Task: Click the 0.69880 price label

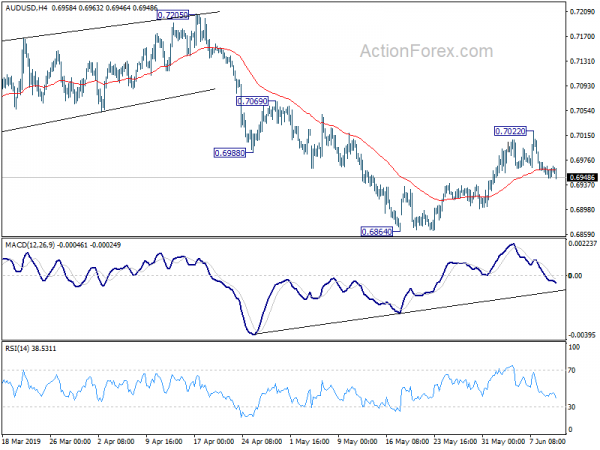Action: click(230, 153)
